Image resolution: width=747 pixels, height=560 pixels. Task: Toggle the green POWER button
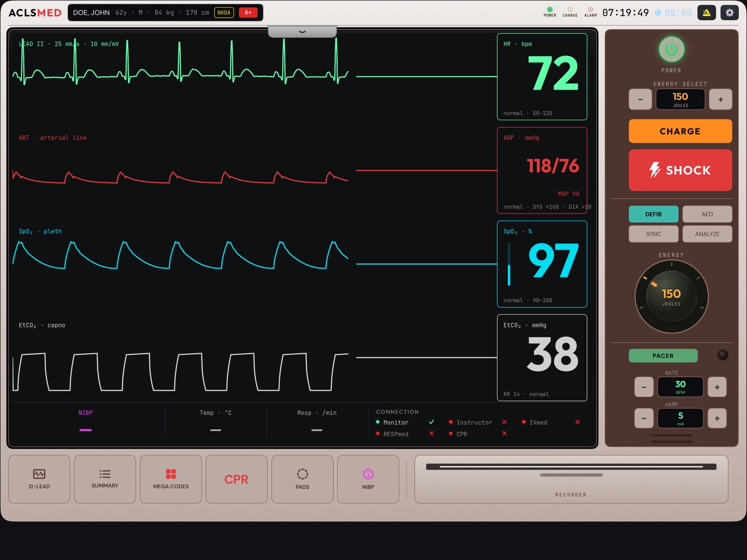pyautogui.click(x=671, y=49)
